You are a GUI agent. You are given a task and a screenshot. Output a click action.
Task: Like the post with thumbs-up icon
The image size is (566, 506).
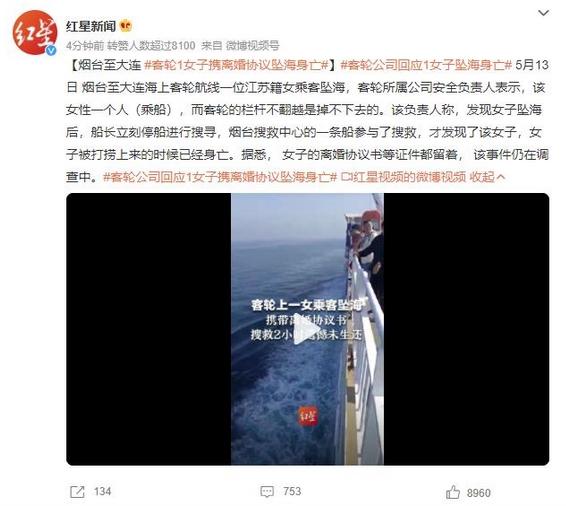(453, 492)
